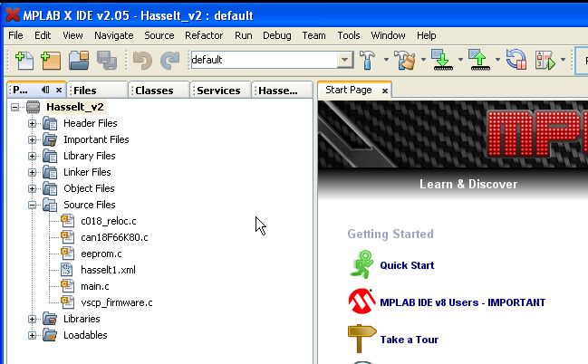Viewport: 588px width, 364px height.
Task: Click Make and Program Device icon
Action: pos(441,61)
